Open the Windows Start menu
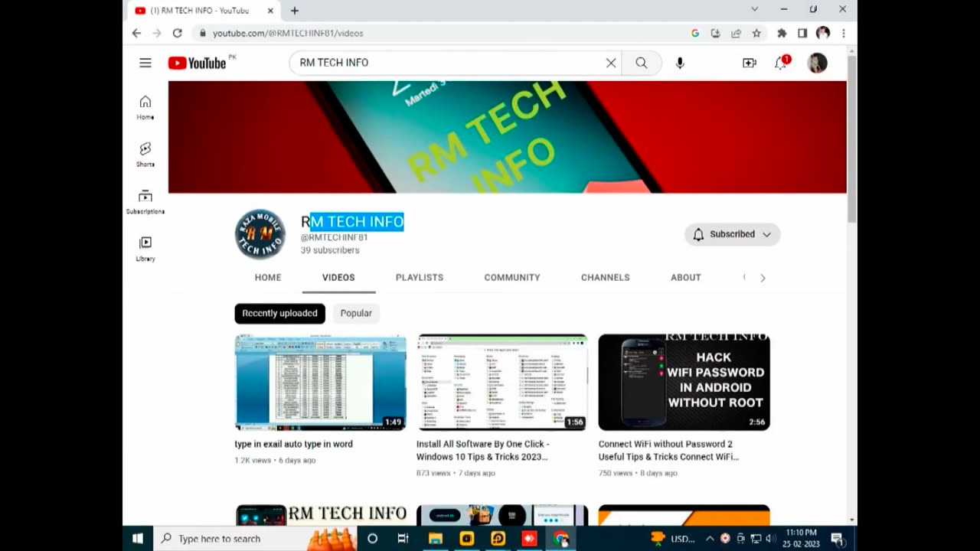Image resolution: width=980 pixels, height=551 pixels. coord(138,539)
